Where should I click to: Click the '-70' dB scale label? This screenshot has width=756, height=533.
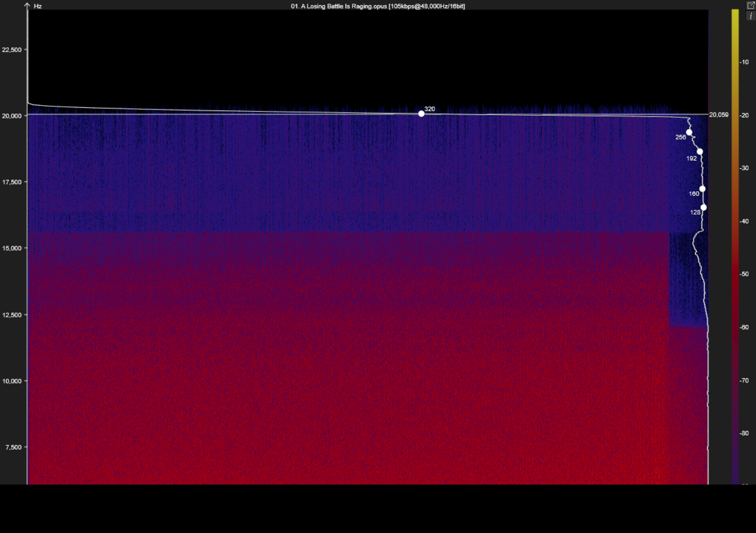[x=744, y=380]
